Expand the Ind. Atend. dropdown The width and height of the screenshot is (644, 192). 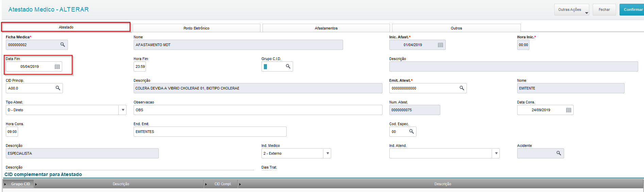[x=496, y=153]
